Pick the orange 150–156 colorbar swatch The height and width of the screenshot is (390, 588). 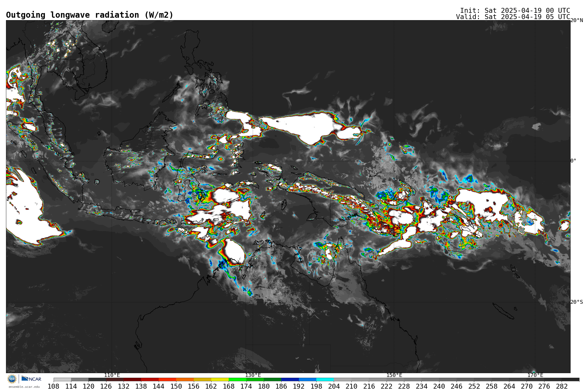click(185, 379)
